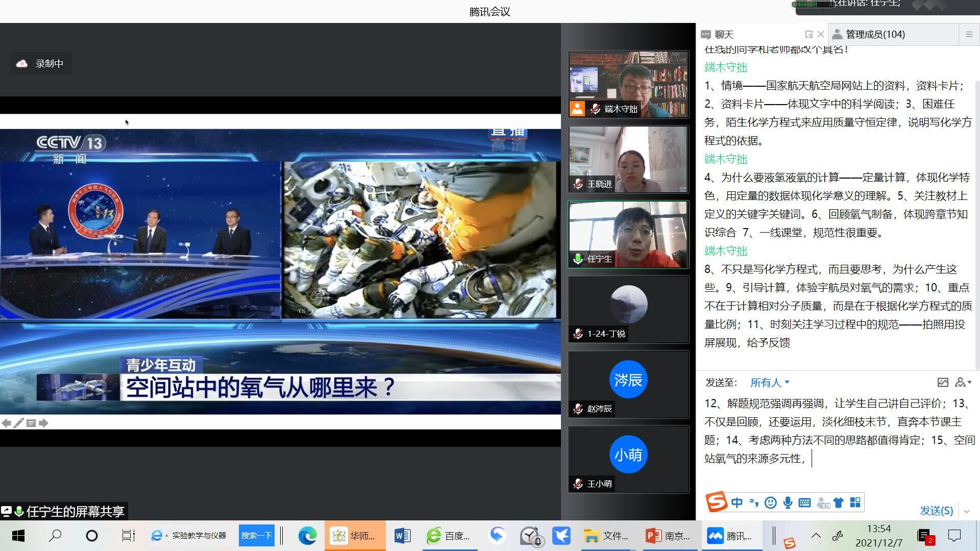Open Sogou toolbox grid icon
This screenshot has height=551, width=980.
pos(855,503)
